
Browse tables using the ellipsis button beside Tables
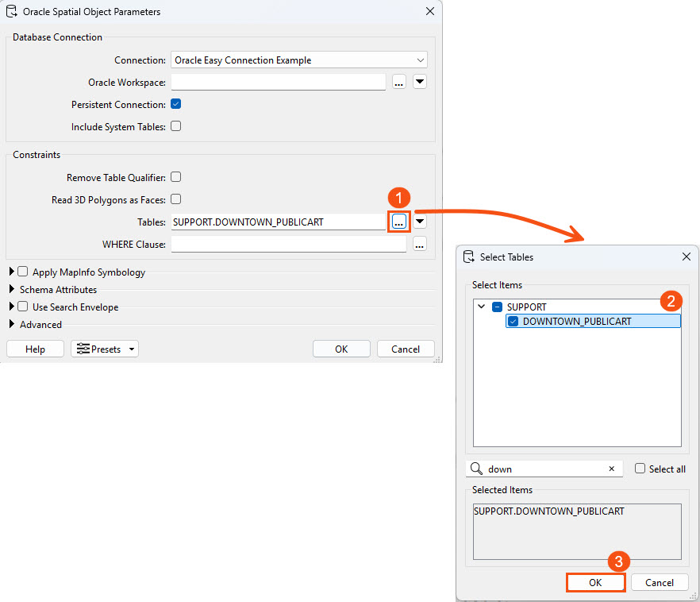click(398, 222)
